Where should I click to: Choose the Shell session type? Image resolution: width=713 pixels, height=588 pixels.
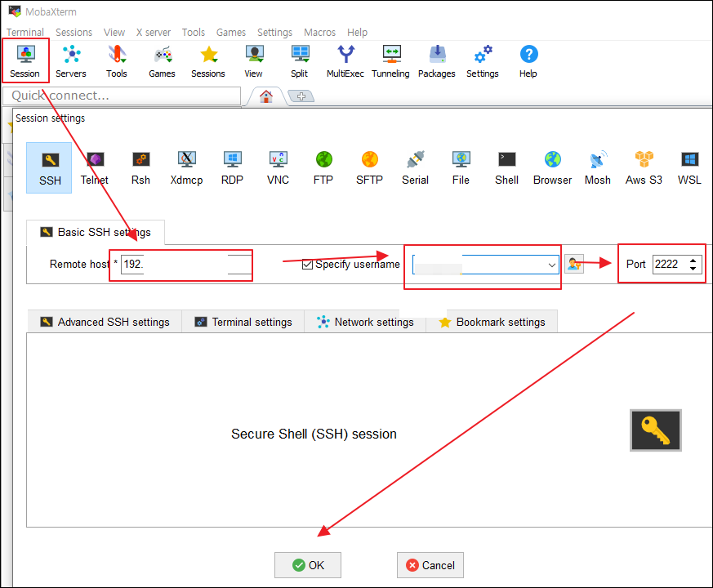click(506, 167)
